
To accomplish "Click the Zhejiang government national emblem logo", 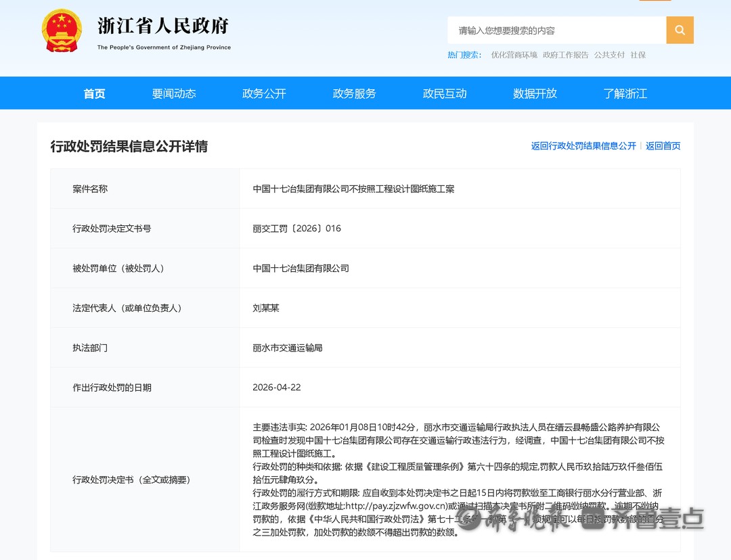I will (x=62, y=32).
